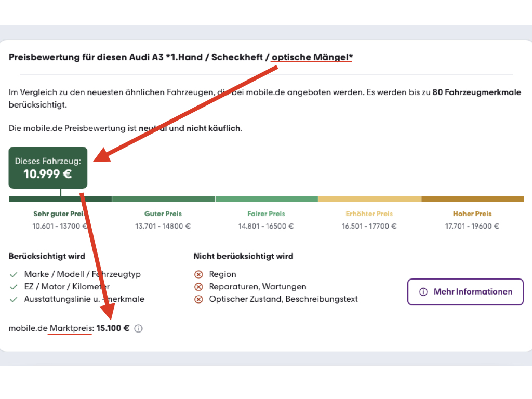
Task: Click the red X icon beside Optischer Zustand
Action: (x=198, y=299)
